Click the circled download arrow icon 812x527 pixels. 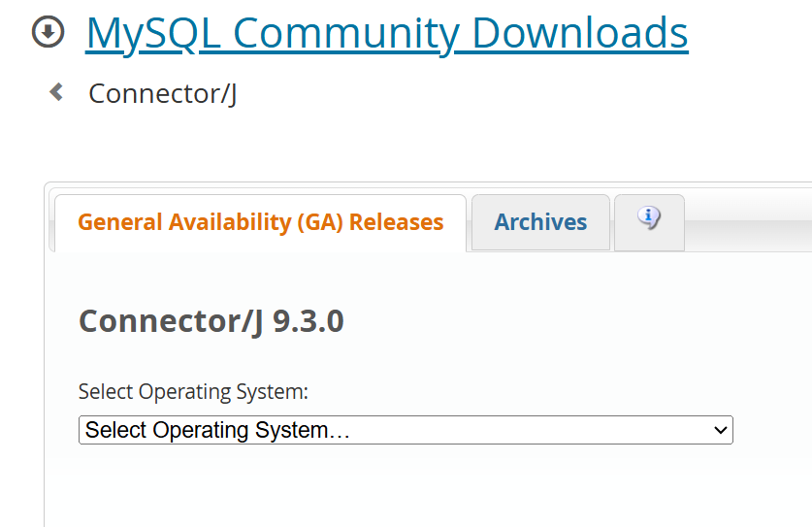48,33
